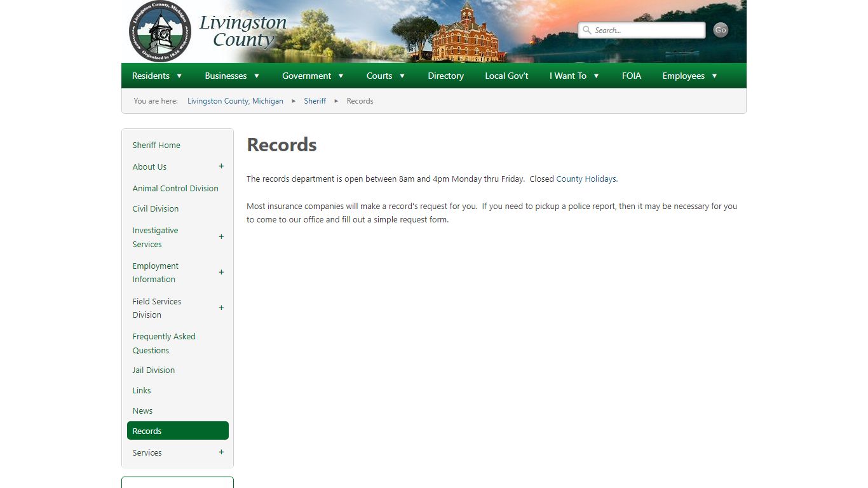Viewport: 868px width, 488px height.
Task: Open the I Want To dropdown menu
Action: coord(574,76)
